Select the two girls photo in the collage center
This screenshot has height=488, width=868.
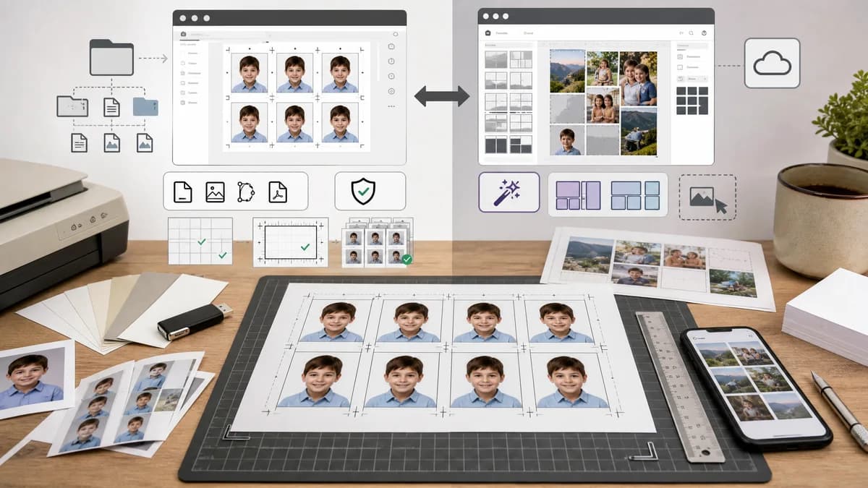click(603, 106)
